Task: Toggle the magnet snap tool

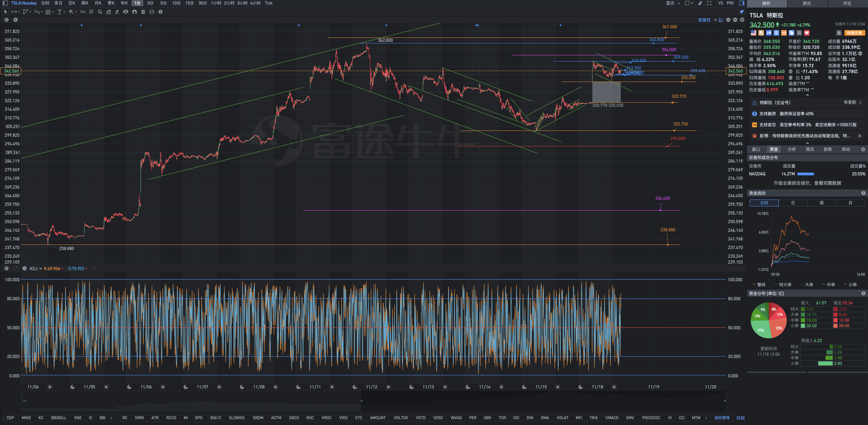Action: click(135, 12)
